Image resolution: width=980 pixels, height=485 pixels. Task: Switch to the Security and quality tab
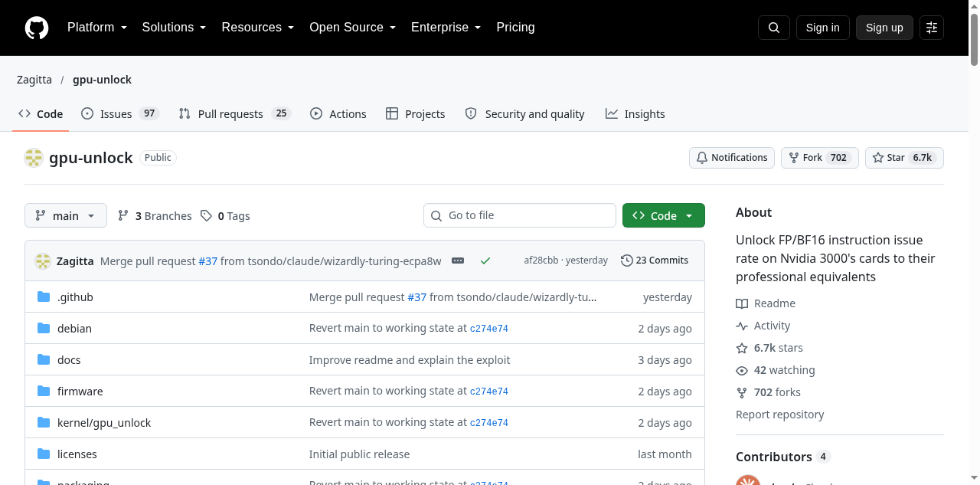[x=525, y=114]
